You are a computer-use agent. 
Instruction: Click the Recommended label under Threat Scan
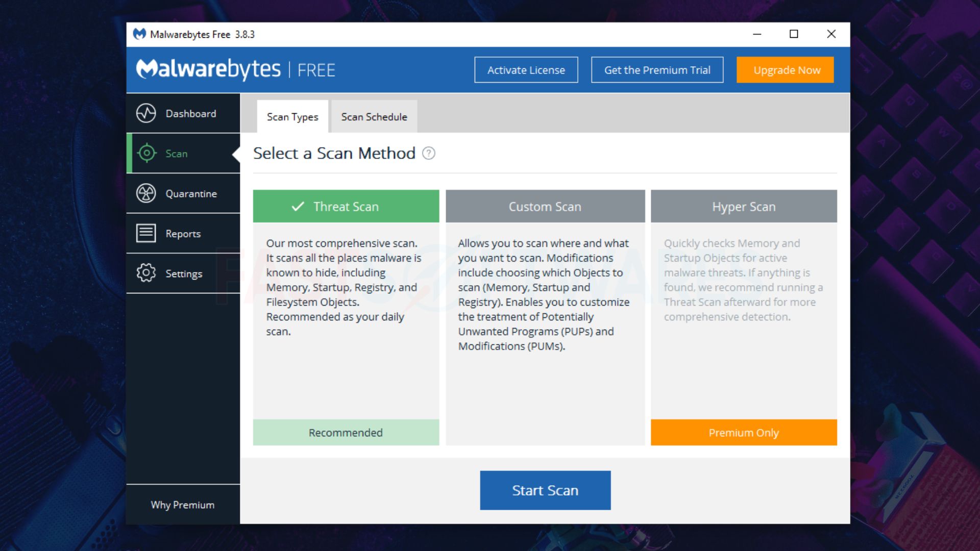pos(346,433)
